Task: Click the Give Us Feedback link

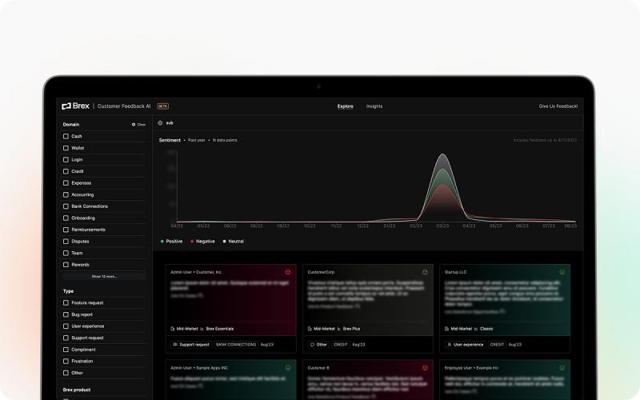Action: click(558, 105)
